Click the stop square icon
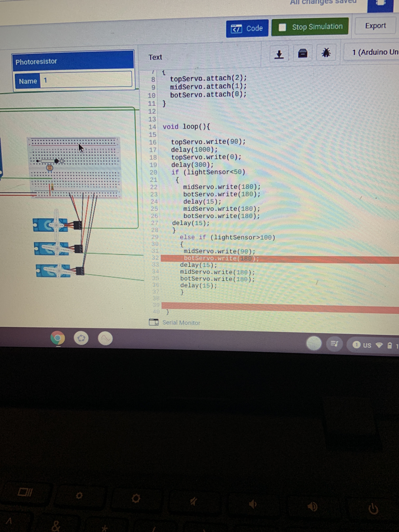The width and height of the screenshot is (399, 532). pos(282,27)
